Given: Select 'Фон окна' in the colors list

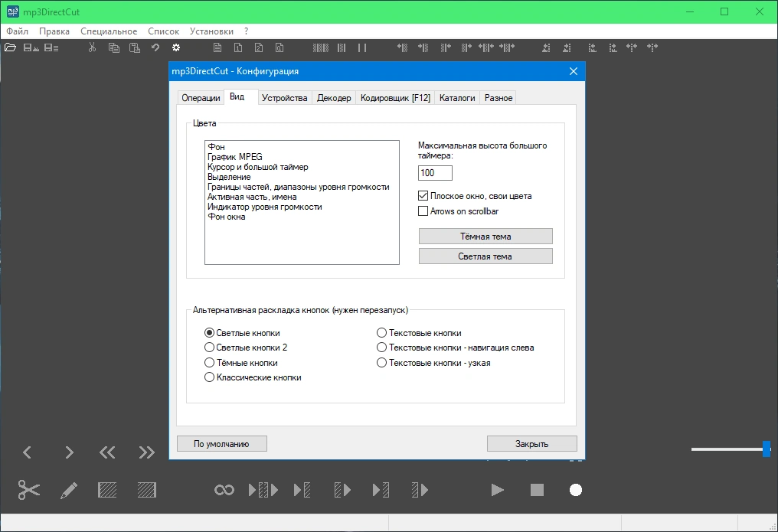Looking at the screenshot, I should click(x=302, y=217).
